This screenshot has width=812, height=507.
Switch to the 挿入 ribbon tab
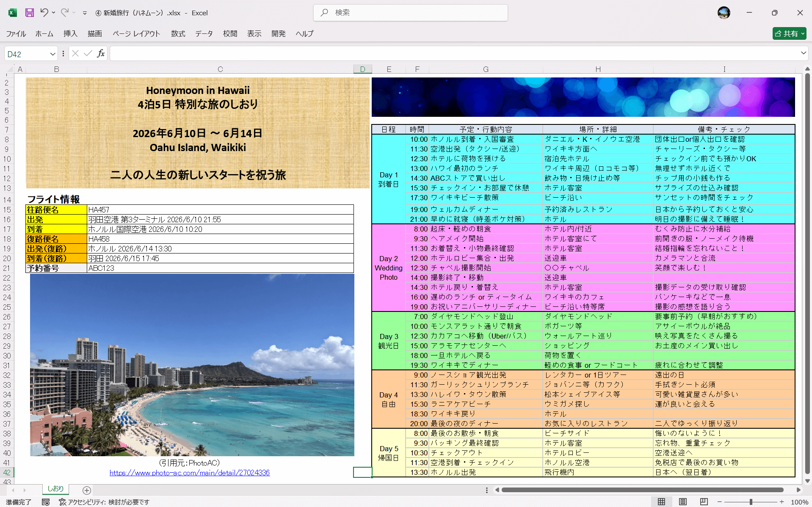(x=70, y=34)
